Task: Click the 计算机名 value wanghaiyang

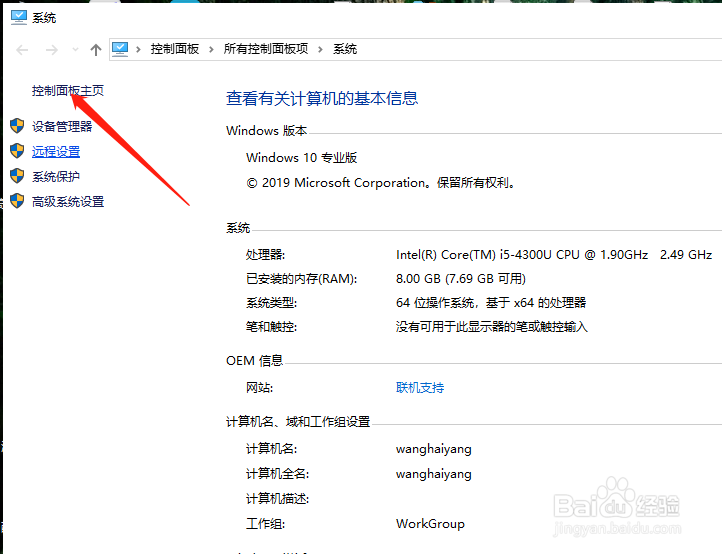Action: 434,449
